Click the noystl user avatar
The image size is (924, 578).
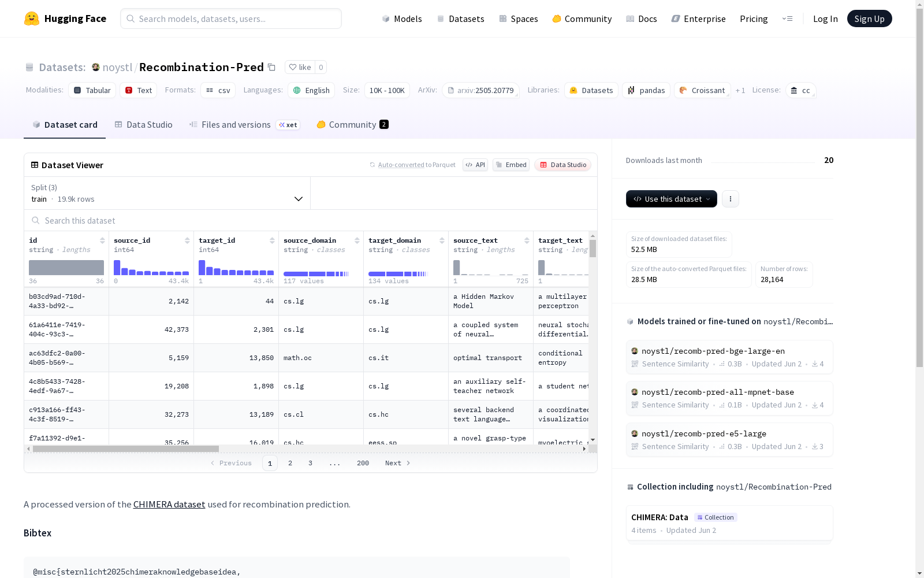(x=96, y=67)
